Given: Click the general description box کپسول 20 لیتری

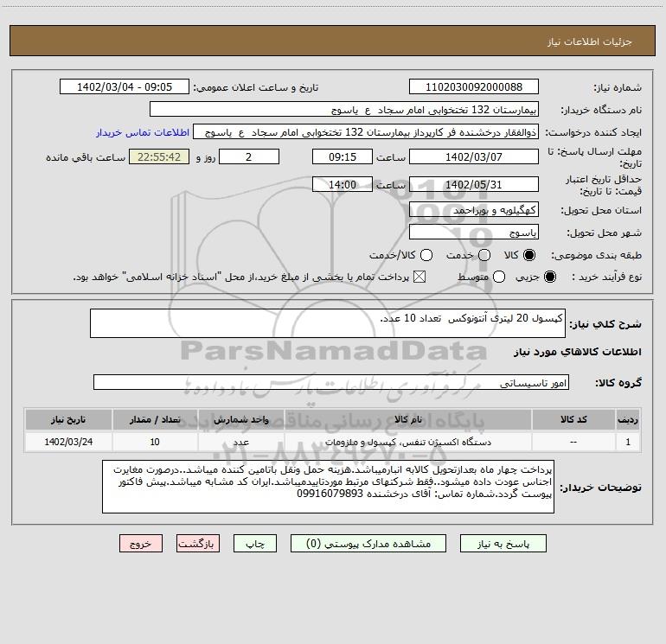Looking at the screenshot, I should [328, 323].
